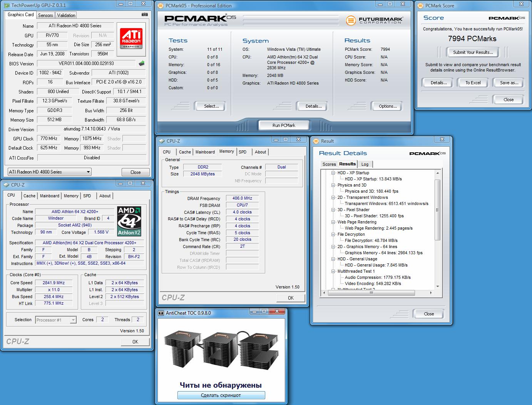Collapse the Multithreaded Test 1 node
The image size is (532, 405).
click(x=333, y=272)
